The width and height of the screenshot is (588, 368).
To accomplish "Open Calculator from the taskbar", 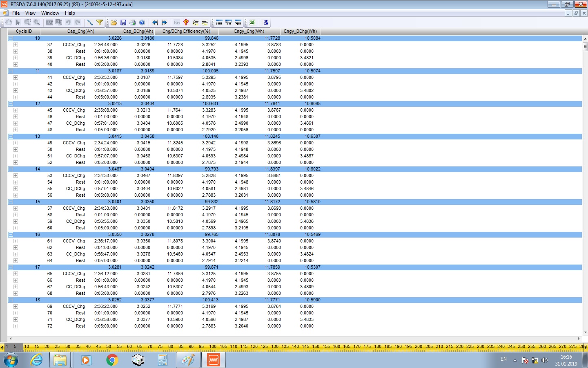I will point(163,360).
